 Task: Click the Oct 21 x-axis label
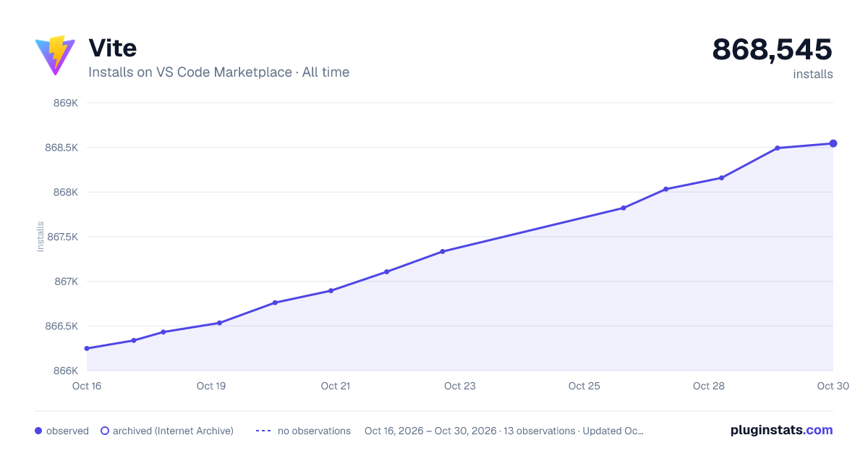click(x=336, y=386)
